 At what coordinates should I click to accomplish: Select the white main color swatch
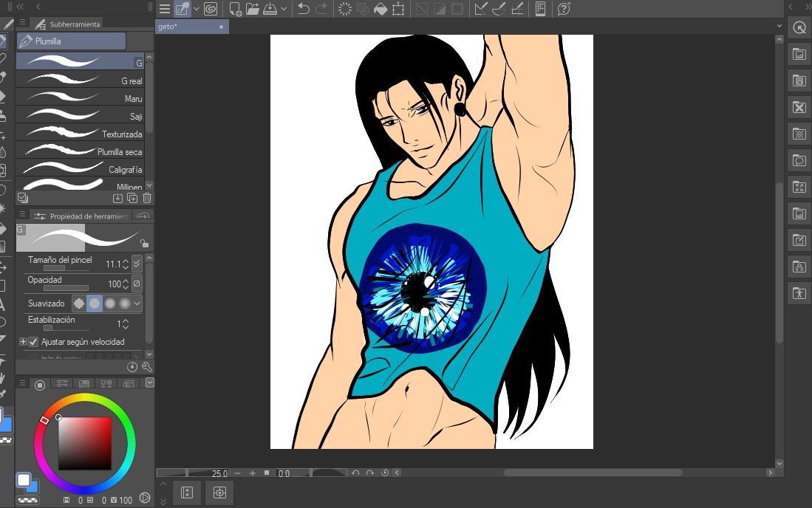[24, 480]
